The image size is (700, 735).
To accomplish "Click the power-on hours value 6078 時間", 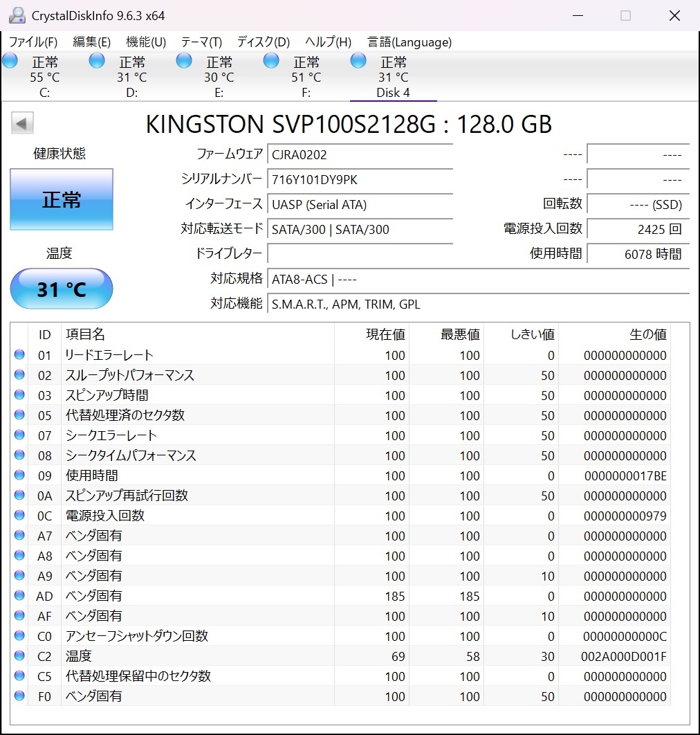I will coord(638,254).
